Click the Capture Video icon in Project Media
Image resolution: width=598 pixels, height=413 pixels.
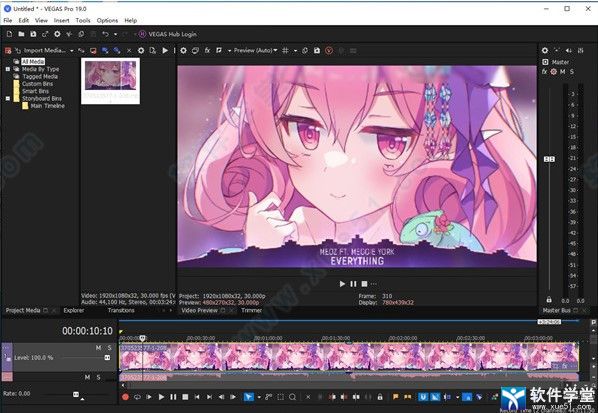93,50
